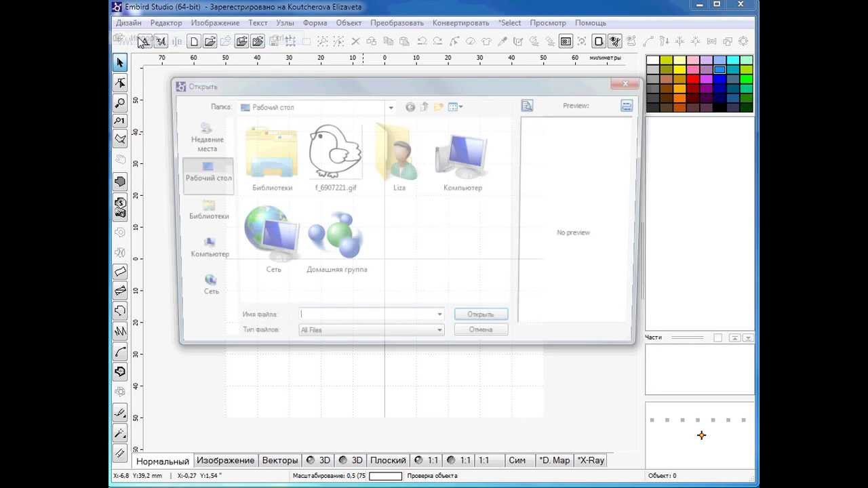Toggle the checkbox in the Части panel
The height and width of the screenshot is (488, 868).
[718, 338]
